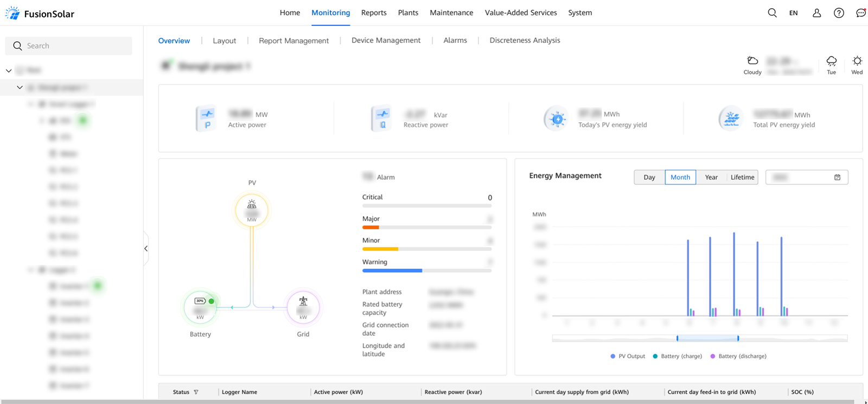Click Active power (kW) column header
Image resolution: width=868 pixels, height=404 pixels.
tap(339, 392)
